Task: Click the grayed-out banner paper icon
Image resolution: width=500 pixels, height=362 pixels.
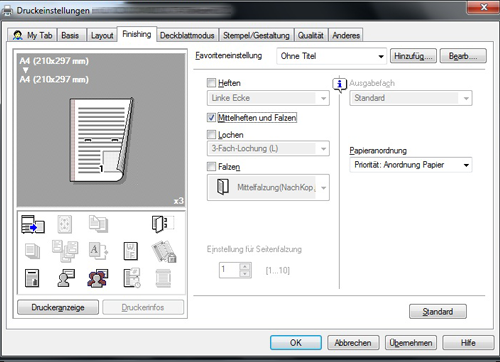Action: click(x=163, y=278)
